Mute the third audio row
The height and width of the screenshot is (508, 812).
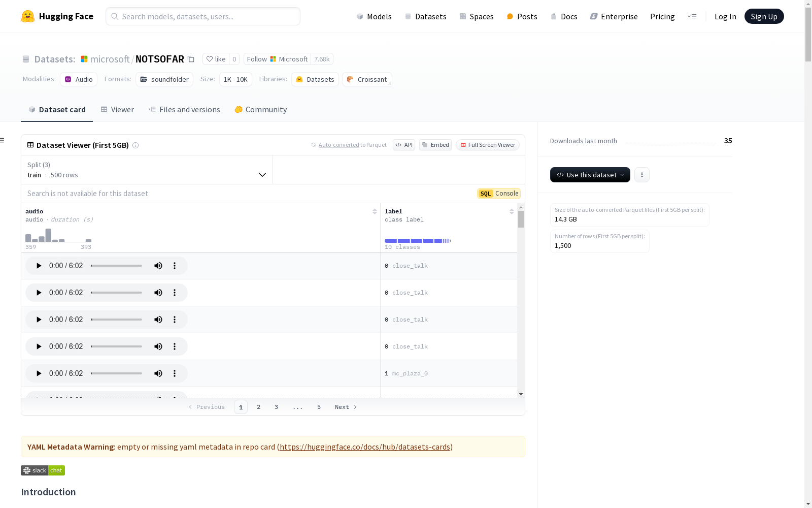click(158, 320)
